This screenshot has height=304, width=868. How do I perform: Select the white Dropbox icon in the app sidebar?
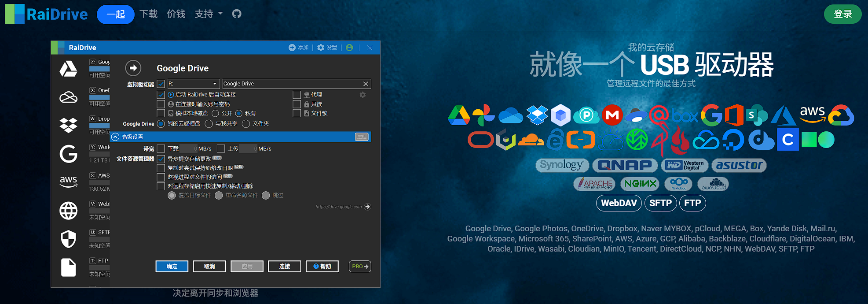[x=68, y=125]
